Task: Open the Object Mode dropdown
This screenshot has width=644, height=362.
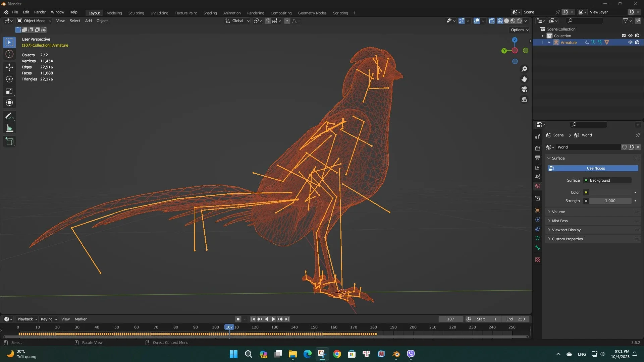Action: 34,21
